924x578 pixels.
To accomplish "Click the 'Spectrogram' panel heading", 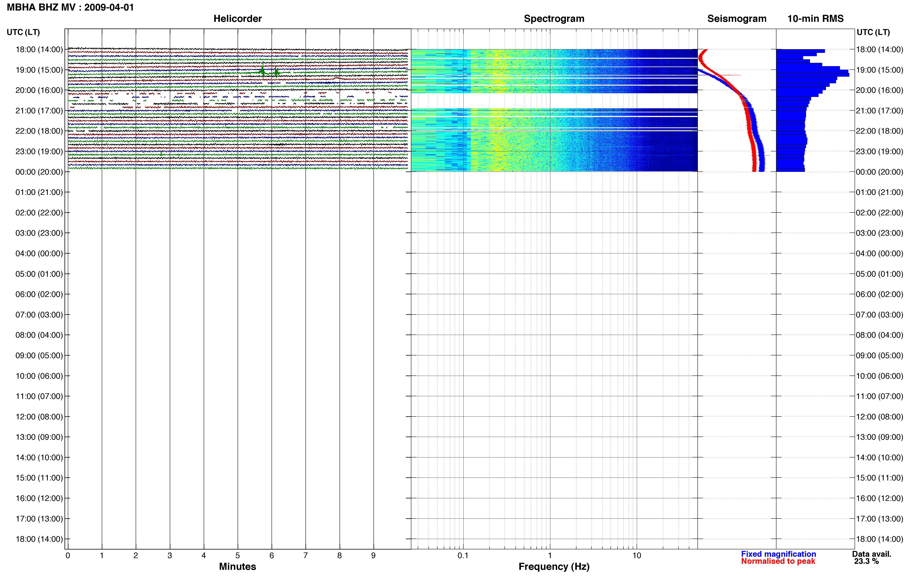I will [554, 18].
